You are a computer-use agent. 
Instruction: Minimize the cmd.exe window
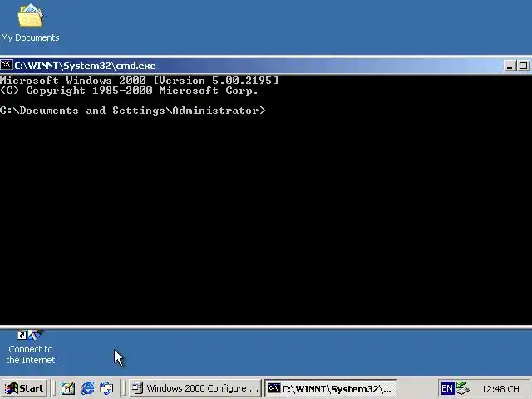tap(510, 66)
